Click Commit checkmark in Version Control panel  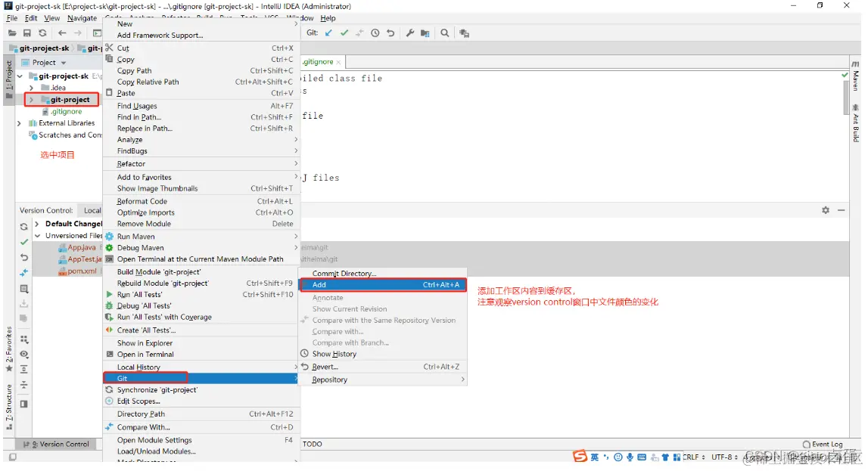(23, 242)
